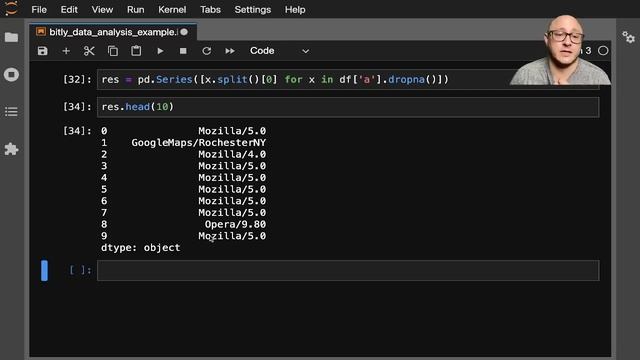The height and width of the screenshot is (360, 640).
Task: Click GoogleMaps/RochesterNY output row
Action: 198,142
